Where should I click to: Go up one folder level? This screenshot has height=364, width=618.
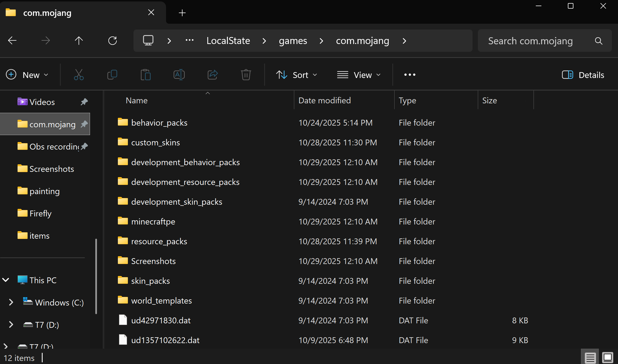coord(79,41)
